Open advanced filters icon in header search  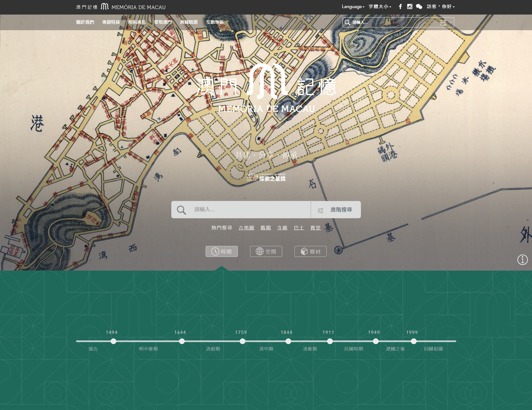pos(443,22)
